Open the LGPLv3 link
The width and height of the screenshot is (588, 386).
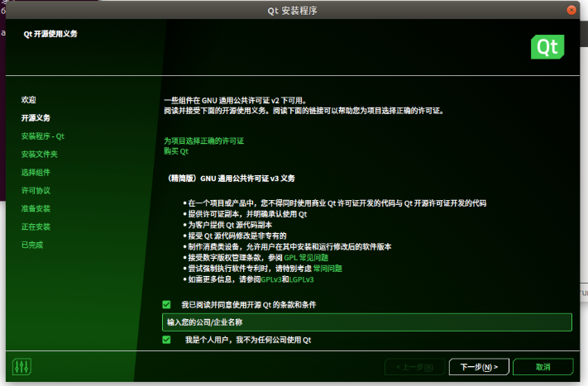point(301,279)
